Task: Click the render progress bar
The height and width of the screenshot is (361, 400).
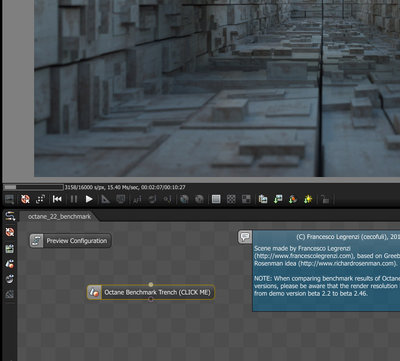Action: tap(34, 187)
